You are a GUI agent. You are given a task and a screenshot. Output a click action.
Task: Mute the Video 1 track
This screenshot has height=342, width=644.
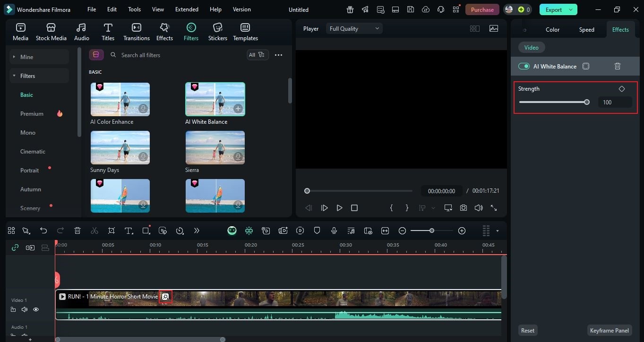24,309
